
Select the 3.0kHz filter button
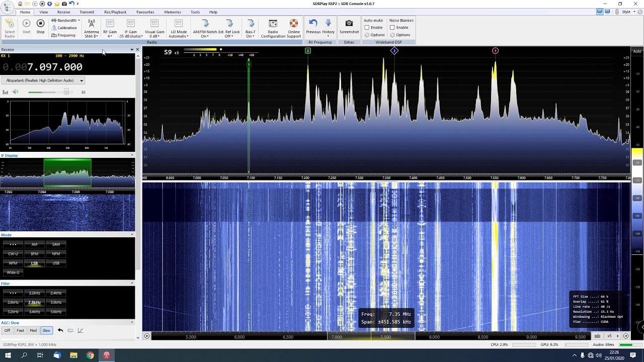[56, 302]
